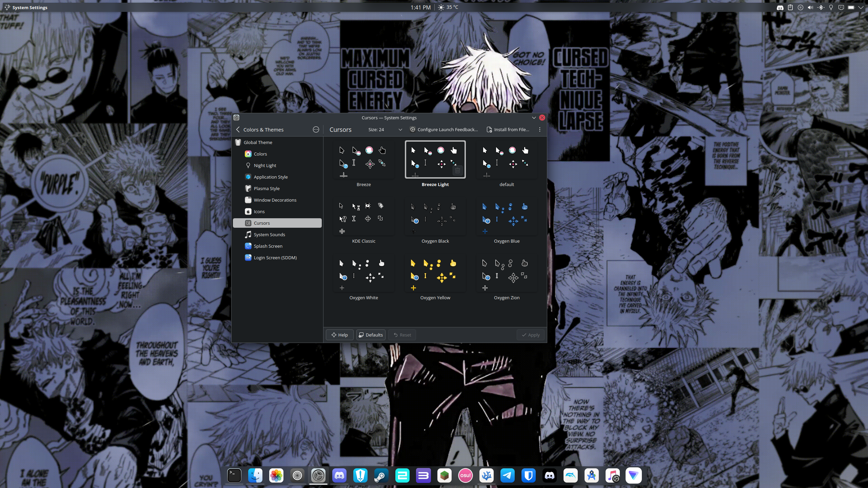Expand hidden system tray icons chevron
The image size is (868, 488).
[861, 7]
